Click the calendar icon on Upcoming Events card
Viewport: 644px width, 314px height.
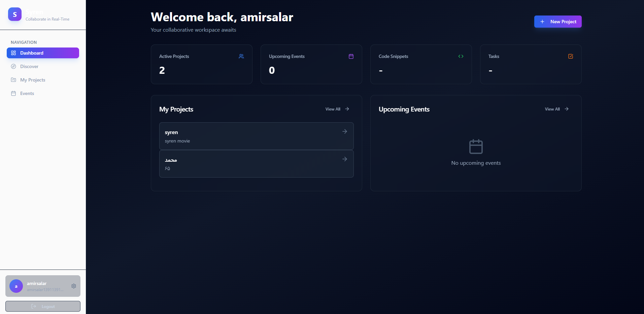(351, 56)
